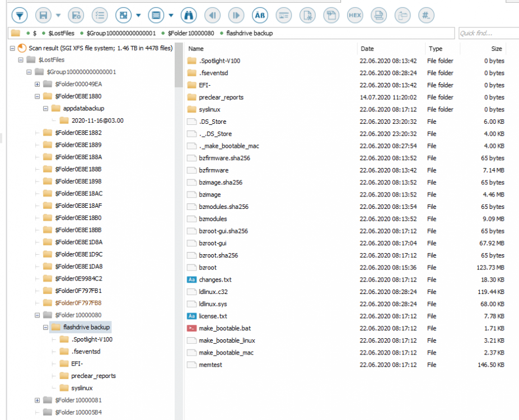Screen dimensions: 519x420
Task: Click the file with asterisk icon
Action: pyautogui.click(x=307, y=15)
